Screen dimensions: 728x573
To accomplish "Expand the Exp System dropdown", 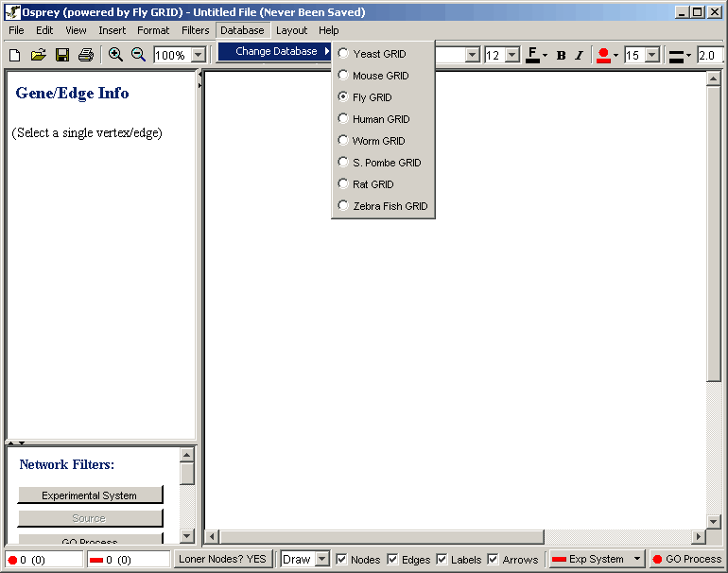I will [637, 559].
